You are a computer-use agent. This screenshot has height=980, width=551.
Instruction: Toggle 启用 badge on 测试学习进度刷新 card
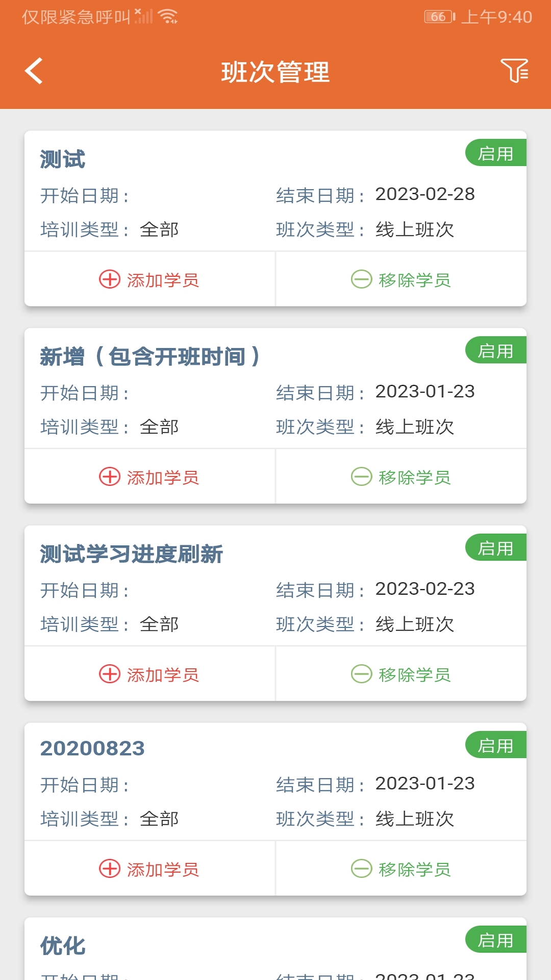[495, 548]
